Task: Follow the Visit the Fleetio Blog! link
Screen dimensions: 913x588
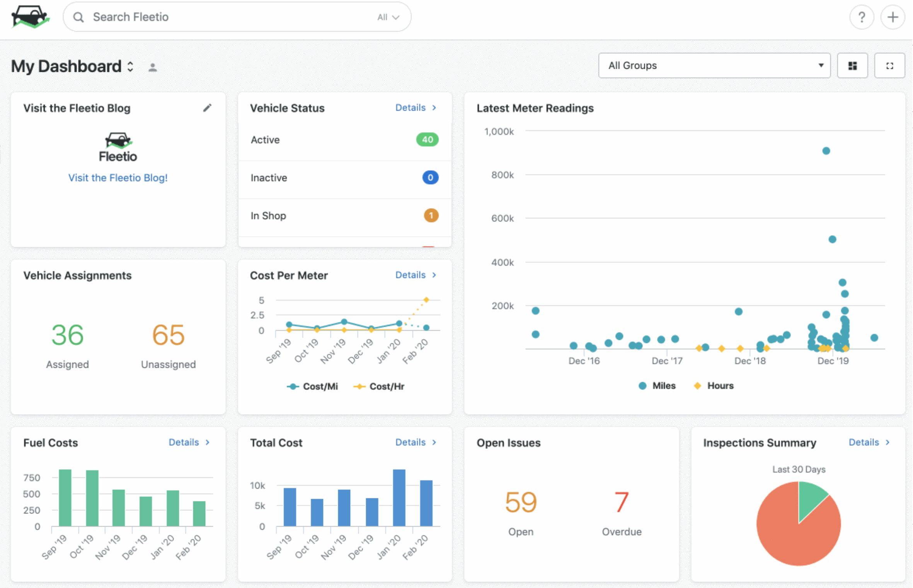Action: (118, 178)
